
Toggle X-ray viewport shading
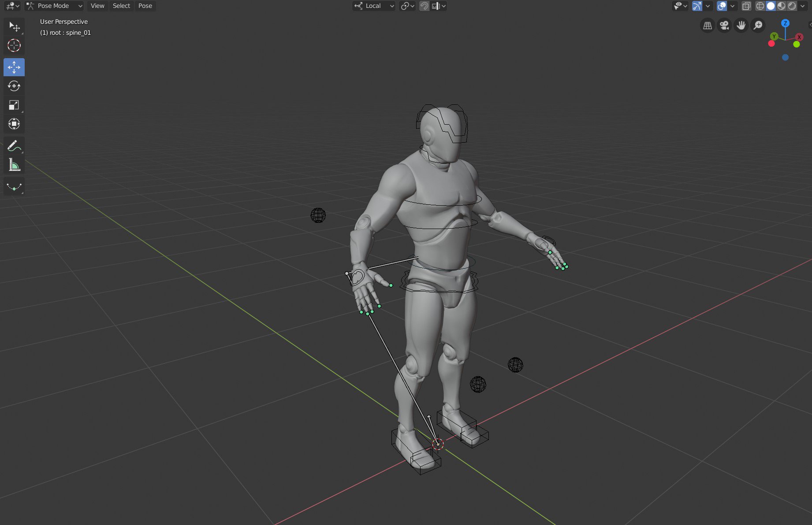click(x=747, y=6)
